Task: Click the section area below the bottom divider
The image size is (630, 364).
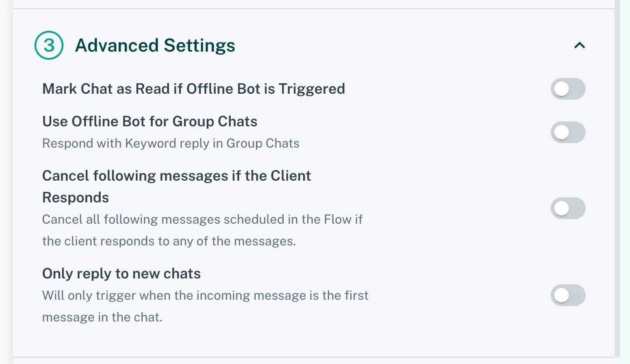Action: [x=313, y=361]
